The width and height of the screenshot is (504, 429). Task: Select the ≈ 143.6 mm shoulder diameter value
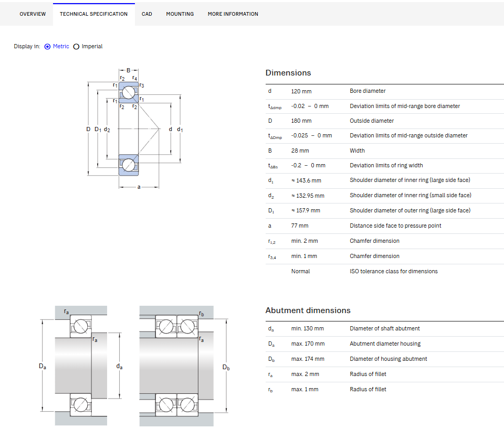[306, 181]
